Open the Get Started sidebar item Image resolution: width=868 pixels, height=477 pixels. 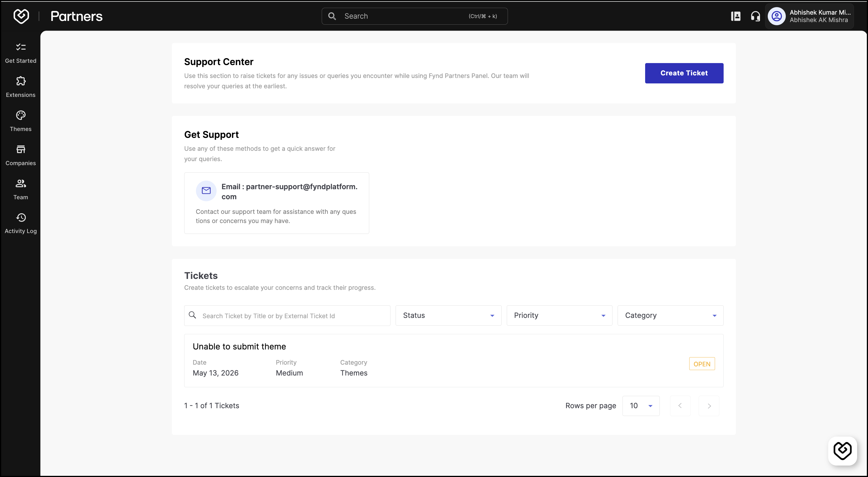click(21, 53)
